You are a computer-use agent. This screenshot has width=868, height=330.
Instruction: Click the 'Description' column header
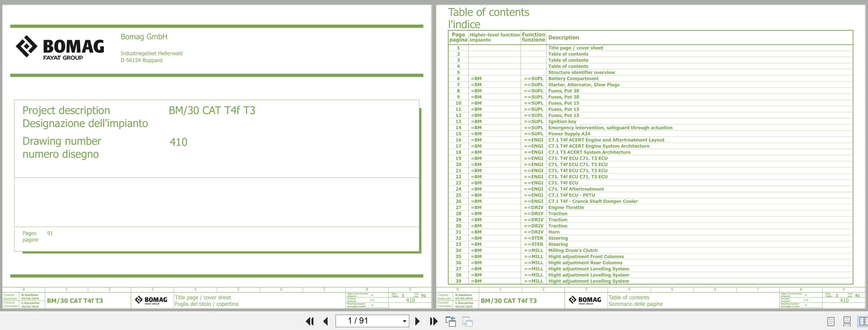(x=563, y=37)
